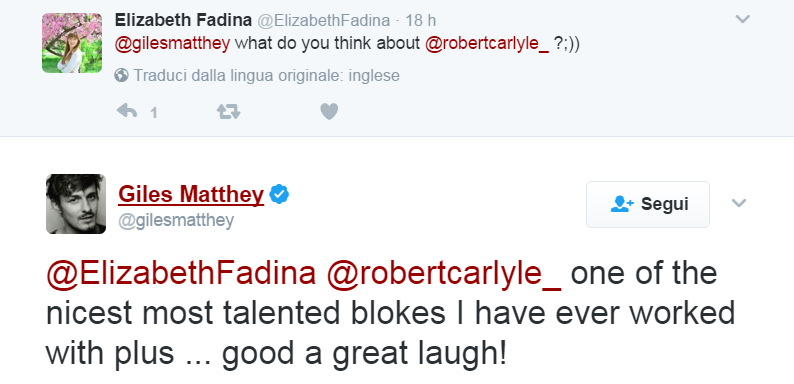The height and width of the screenshot is (384, 794).
Task: Open the Elizabeth Fadina tweet options chevron
Action: (x=742, y=19)
